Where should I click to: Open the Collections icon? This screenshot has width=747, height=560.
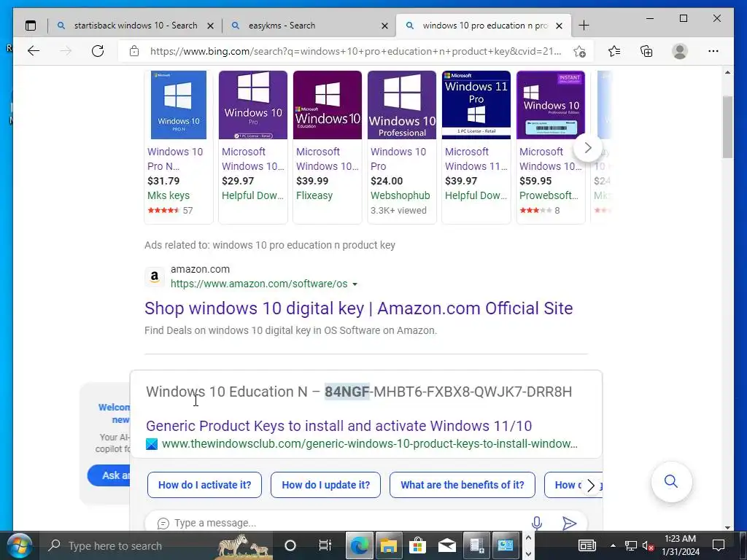[x=646, y=51]
